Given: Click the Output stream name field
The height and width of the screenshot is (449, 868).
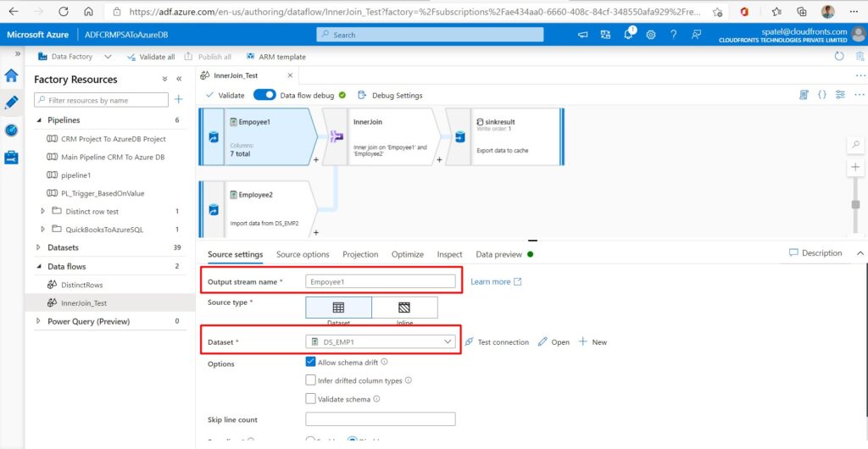Looking at the screenshot, I should (x=381, y=281).
